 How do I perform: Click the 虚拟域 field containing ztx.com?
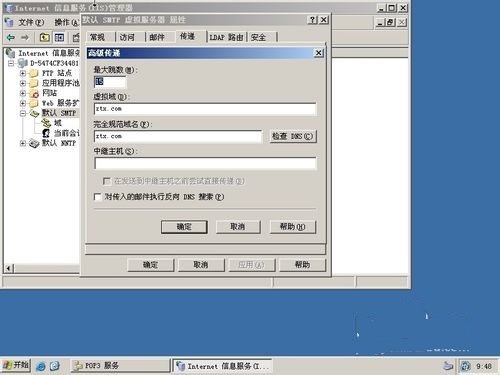205,109
